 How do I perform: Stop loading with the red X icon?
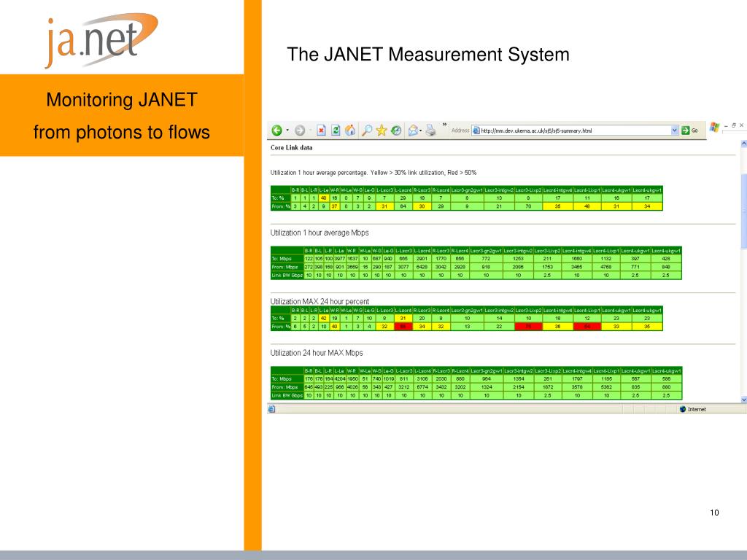point(322,131)
